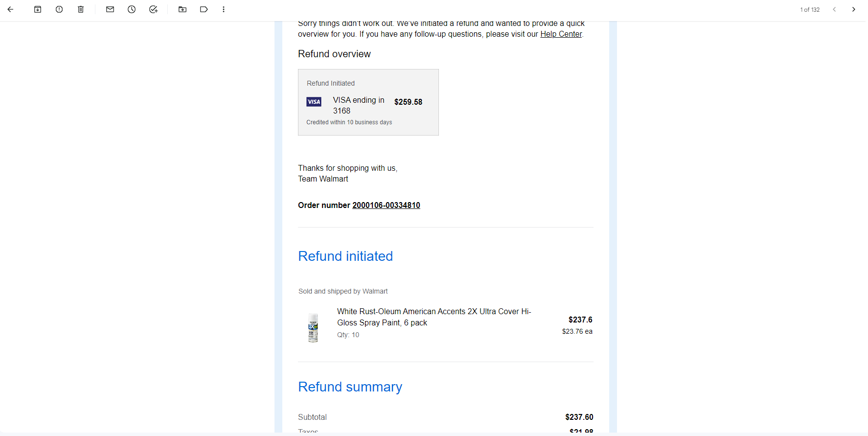
Task: Open order number 2000106-00334810 link
Action: [x=386, y=205]
